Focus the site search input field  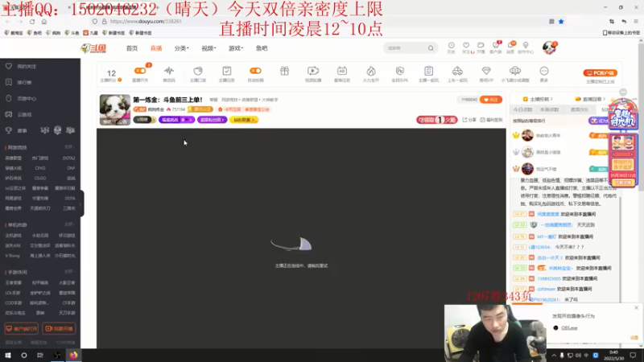click(406, 48)
